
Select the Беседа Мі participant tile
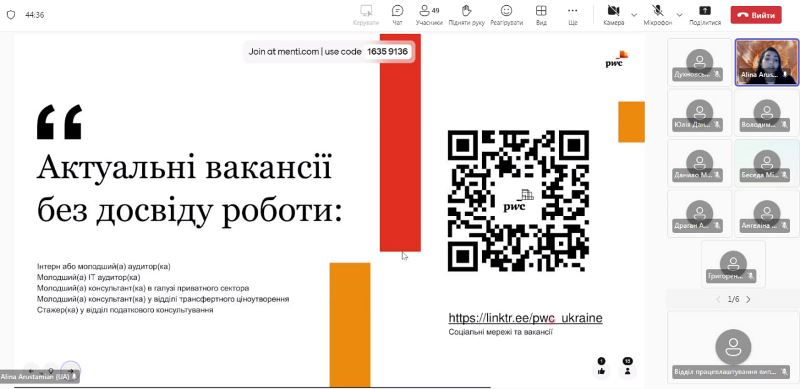(766, 163)
